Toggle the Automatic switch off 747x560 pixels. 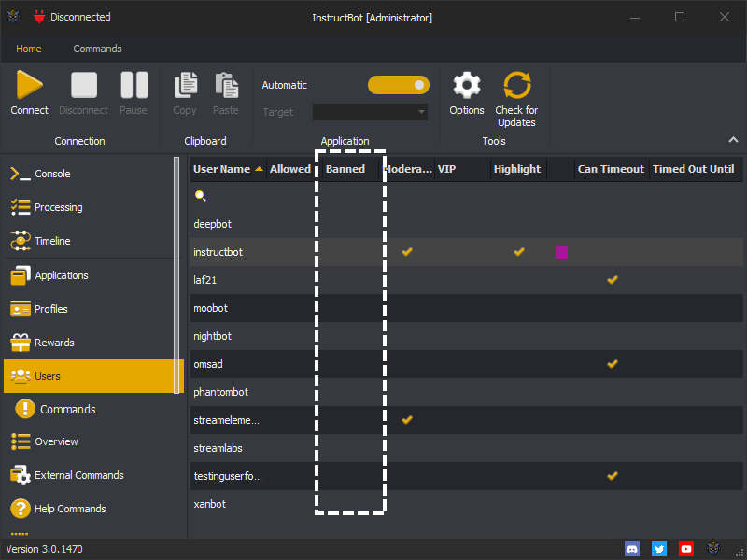pos(399,85)
